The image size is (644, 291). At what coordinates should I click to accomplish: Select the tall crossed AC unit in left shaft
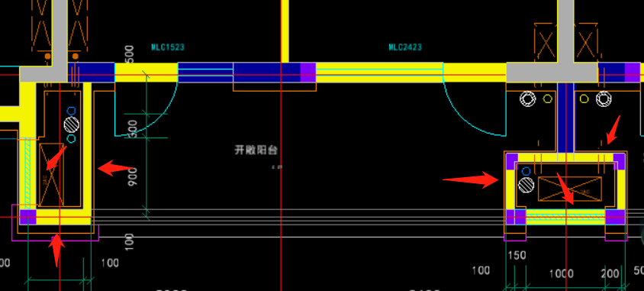[x=51, y=175]
